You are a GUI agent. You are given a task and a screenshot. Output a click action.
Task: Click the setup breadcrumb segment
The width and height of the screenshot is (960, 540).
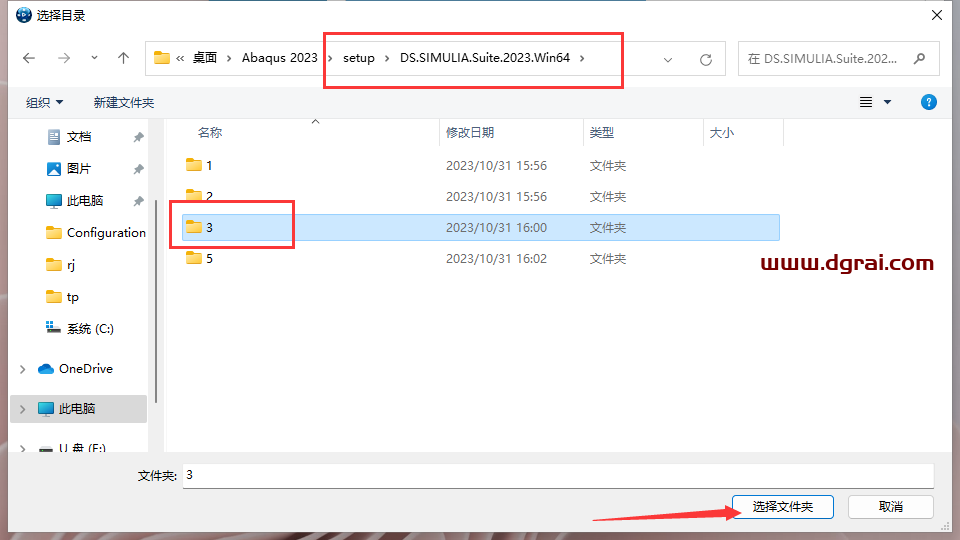pos(359,58)
